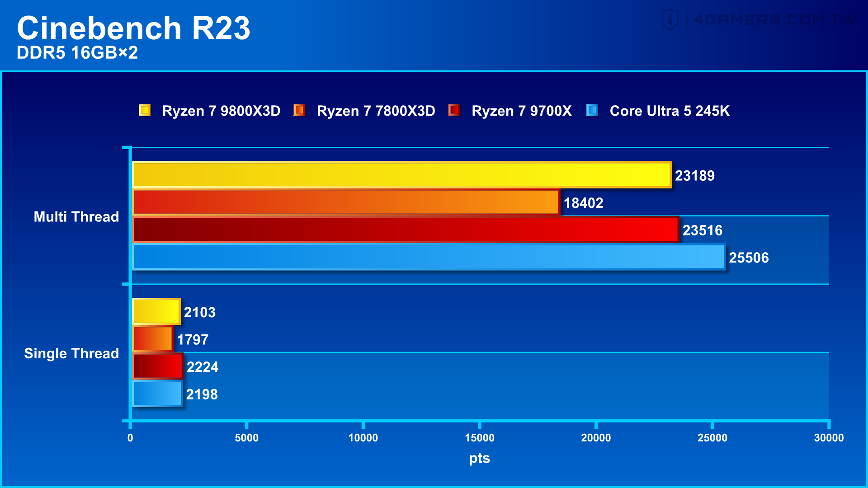Click the 30000 axis tick label
Image resolution: width=868 pixels, height=488 pixels.
[x=829, y=438]
